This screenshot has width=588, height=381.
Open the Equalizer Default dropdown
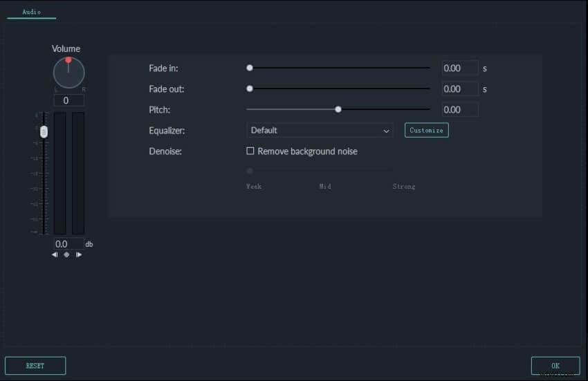click(x=320, y=130)
